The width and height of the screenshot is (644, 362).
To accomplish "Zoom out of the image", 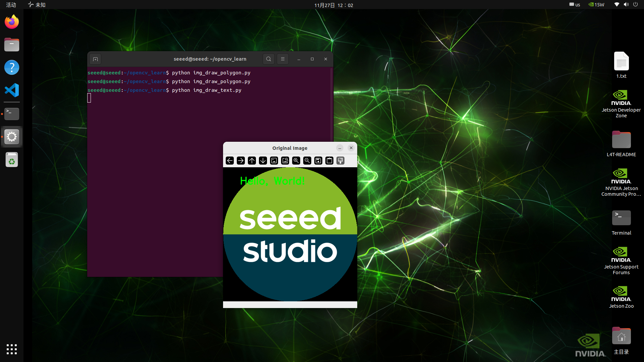I will click(x=307, y=161).
